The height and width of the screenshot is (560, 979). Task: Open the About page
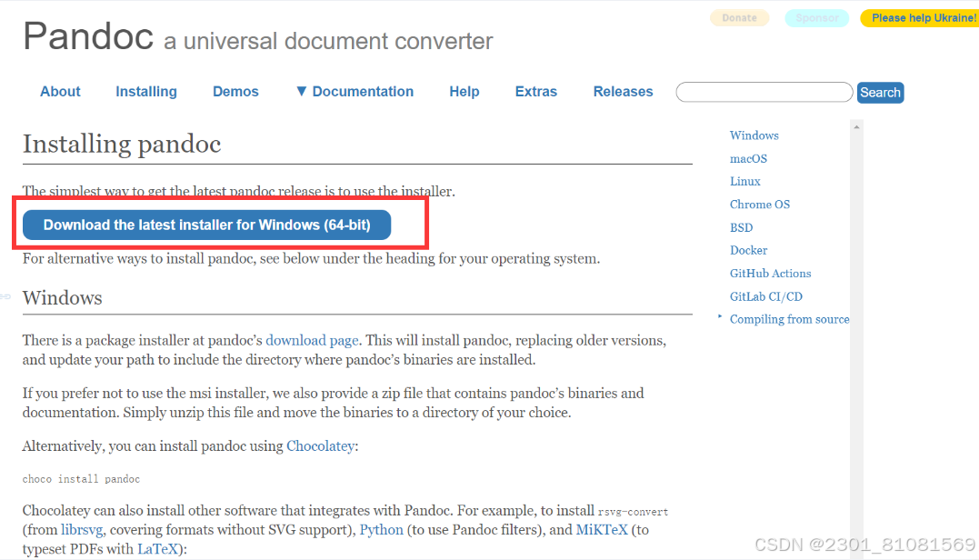tap(61, 92)
